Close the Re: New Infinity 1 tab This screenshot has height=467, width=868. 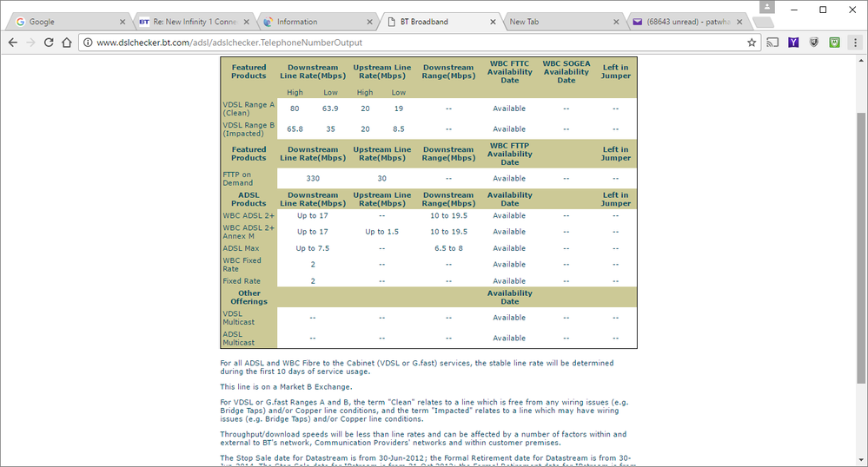(x=247, y=22)
